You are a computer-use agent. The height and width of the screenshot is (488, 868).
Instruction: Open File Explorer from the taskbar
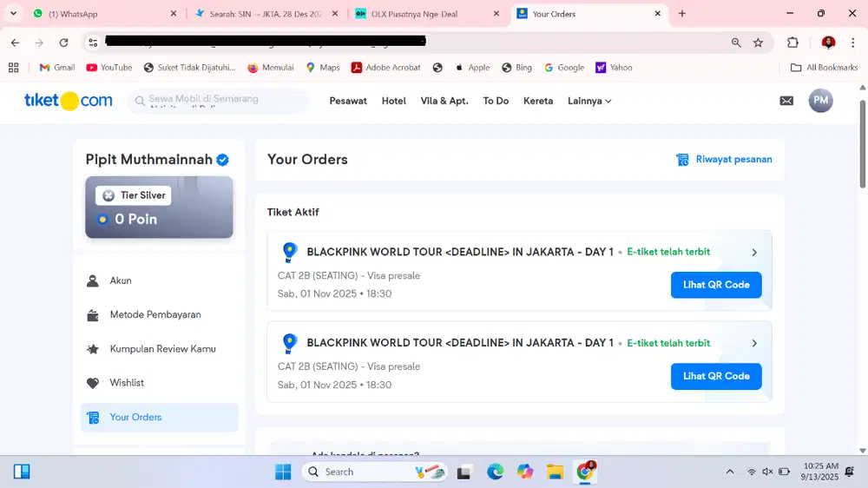555,472
